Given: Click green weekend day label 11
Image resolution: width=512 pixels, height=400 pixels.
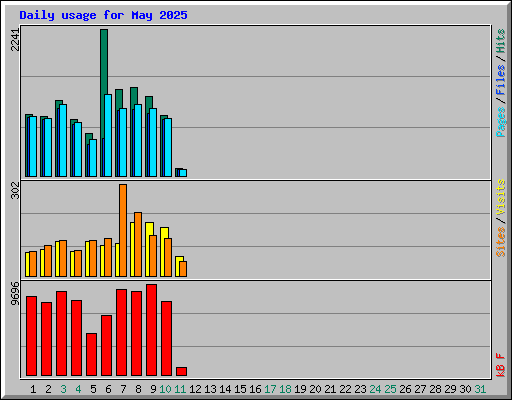Looking at the screenshot, I should click(x=180, y=389).
